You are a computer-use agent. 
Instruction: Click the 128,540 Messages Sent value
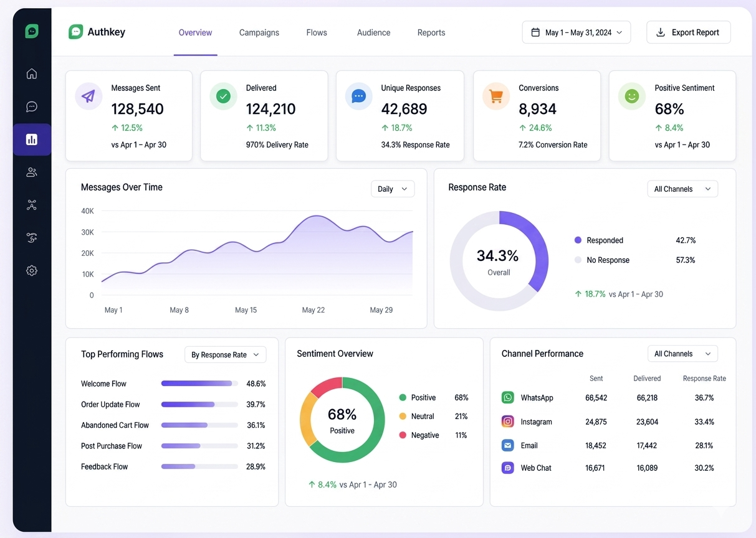pos(137,109)
